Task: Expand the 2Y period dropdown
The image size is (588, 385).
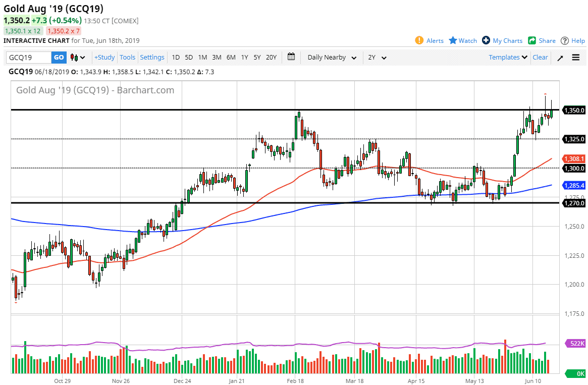Action: pos(377,58)
